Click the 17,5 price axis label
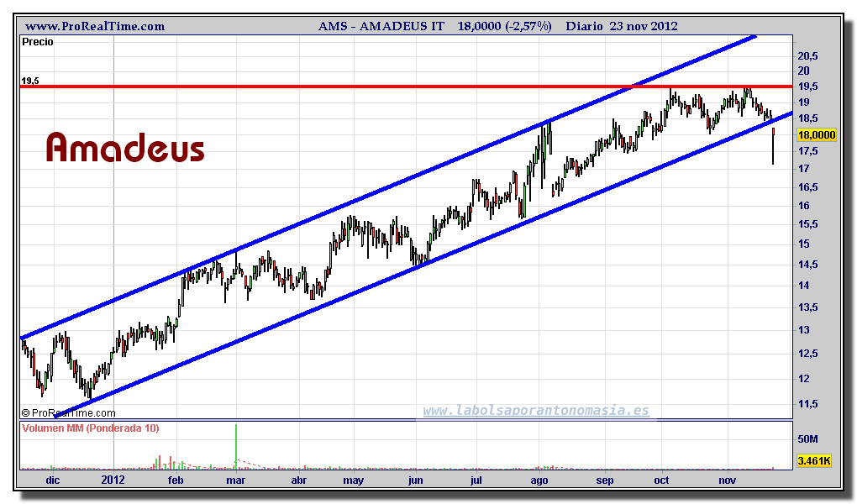 [807, 151]
